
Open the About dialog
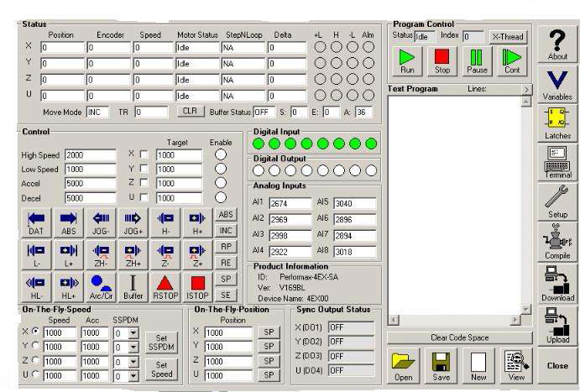(x=557, y=44)
